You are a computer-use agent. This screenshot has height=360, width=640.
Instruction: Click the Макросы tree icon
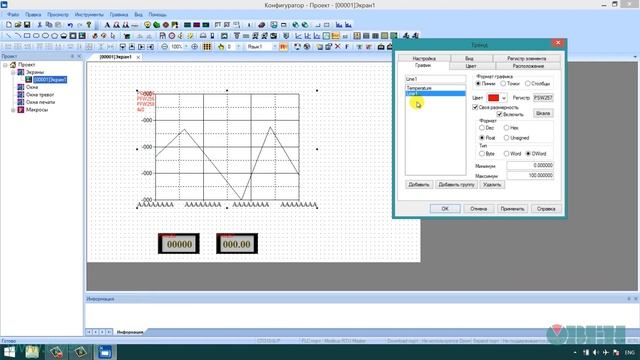click(20, 110)
